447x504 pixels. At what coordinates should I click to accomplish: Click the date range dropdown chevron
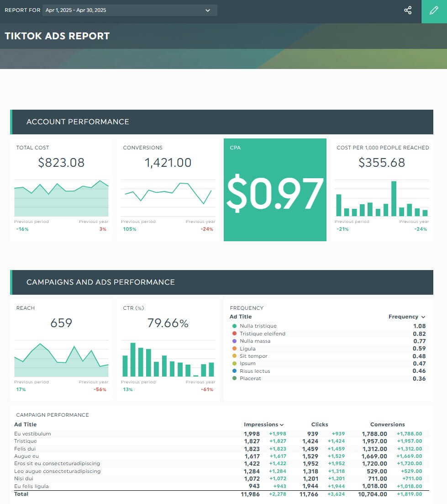click(208, 11)
